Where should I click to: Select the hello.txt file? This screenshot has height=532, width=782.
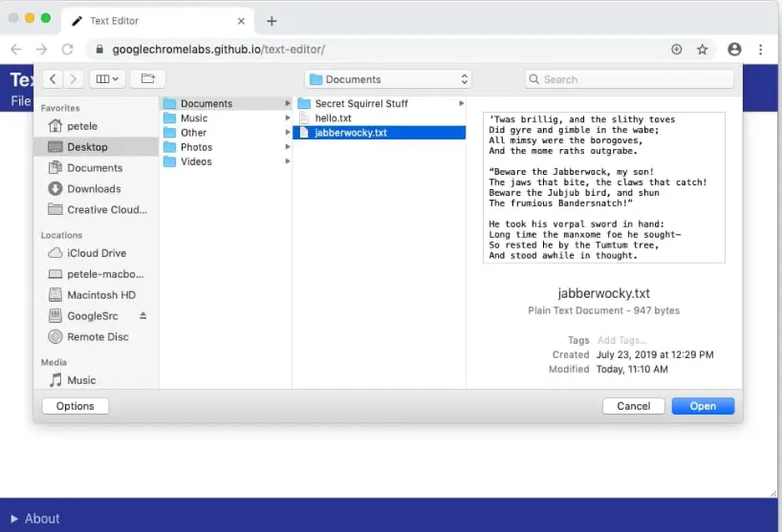pos(380,118)
